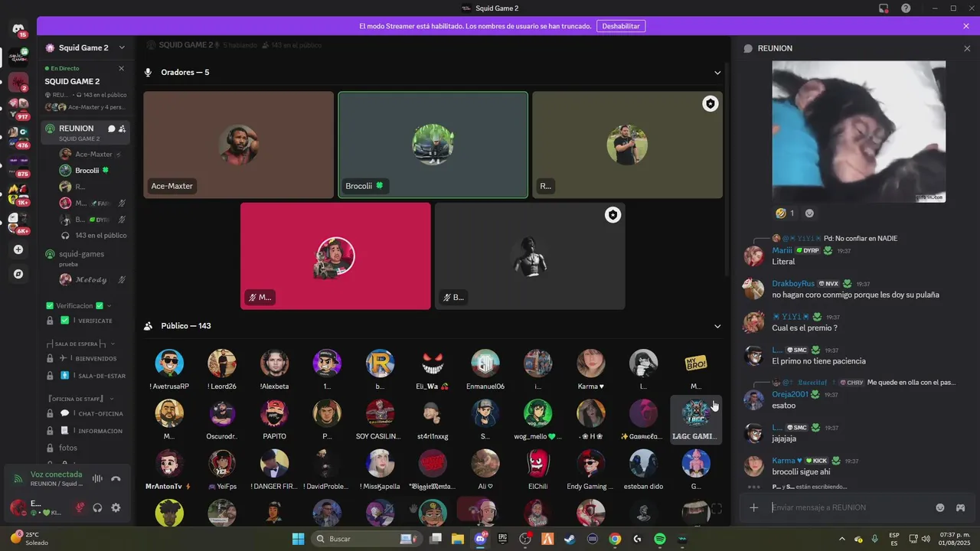Open fotos channel
Screen dimensions: 980x551
click(x=85, y=448)
